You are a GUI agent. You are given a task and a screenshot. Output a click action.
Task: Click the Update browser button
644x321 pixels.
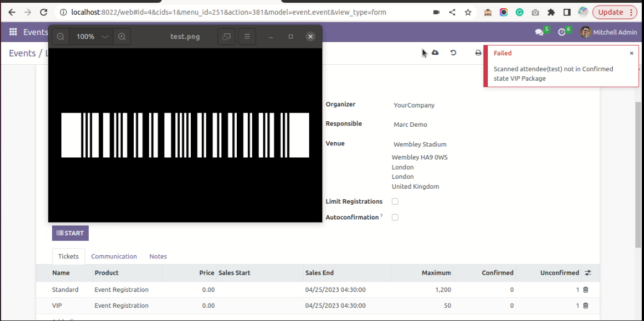coord(611,12)
